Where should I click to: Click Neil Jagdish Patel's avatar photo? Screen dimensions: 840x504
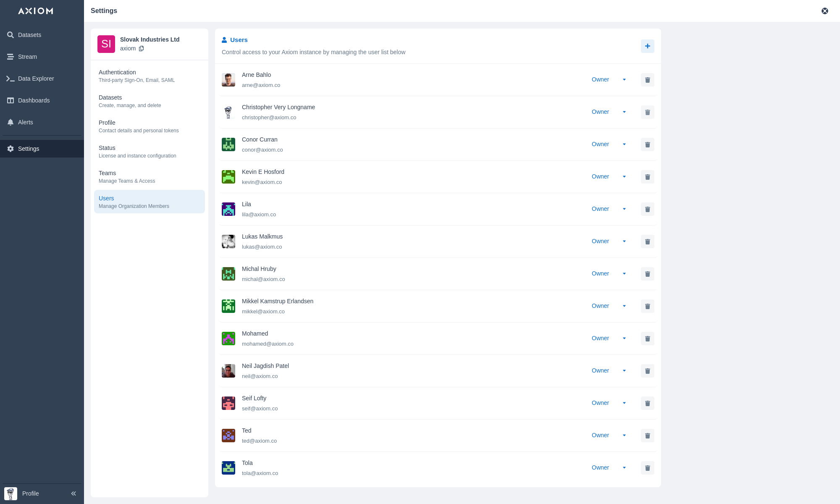coord(228,371)
